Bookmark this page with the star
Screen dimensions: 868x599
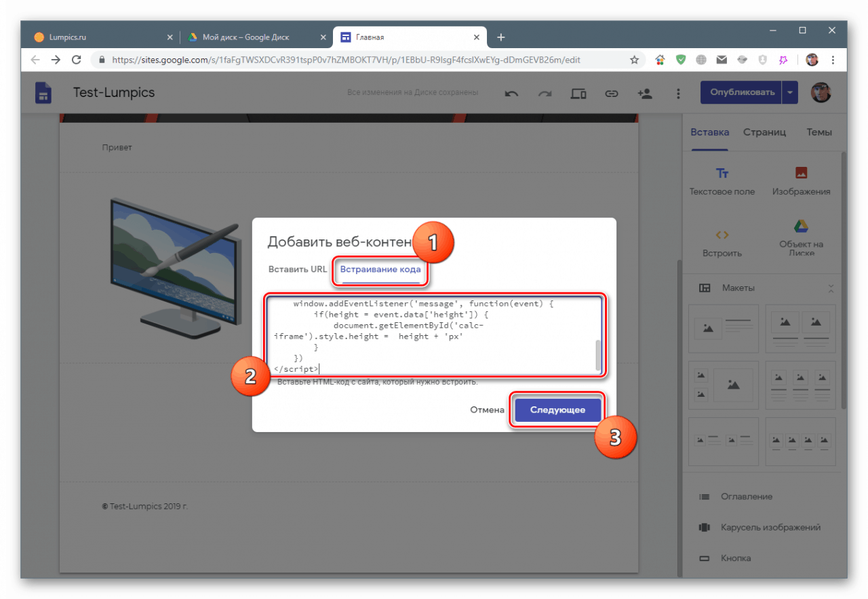(x=634, y=60)
